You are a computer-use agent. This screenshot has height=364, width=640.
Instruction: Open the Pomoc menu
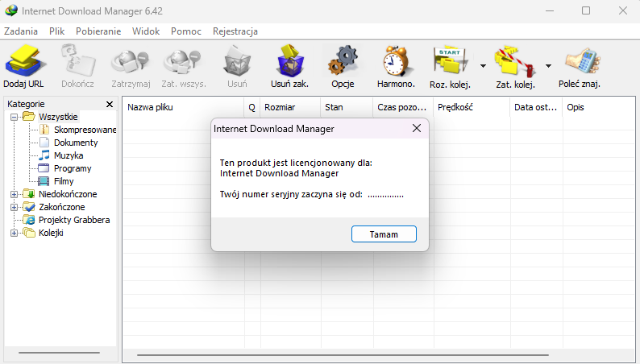(186, 31)
